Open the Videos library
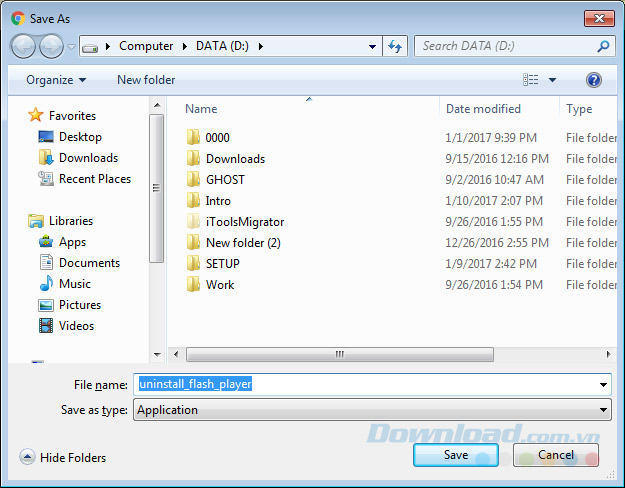The width and height of the screenshot is (625, 488). tap(76, 326)
